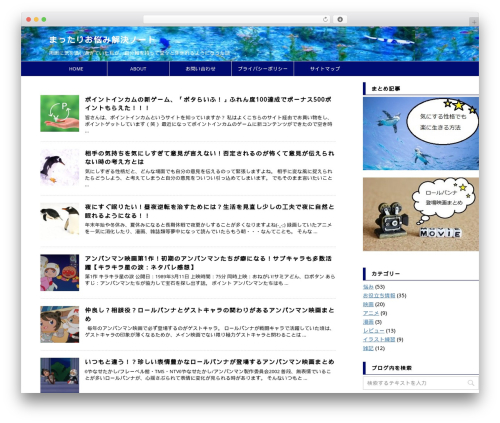
Task: Click the カテゴリー sidebar heading
Action: point(386,274)
